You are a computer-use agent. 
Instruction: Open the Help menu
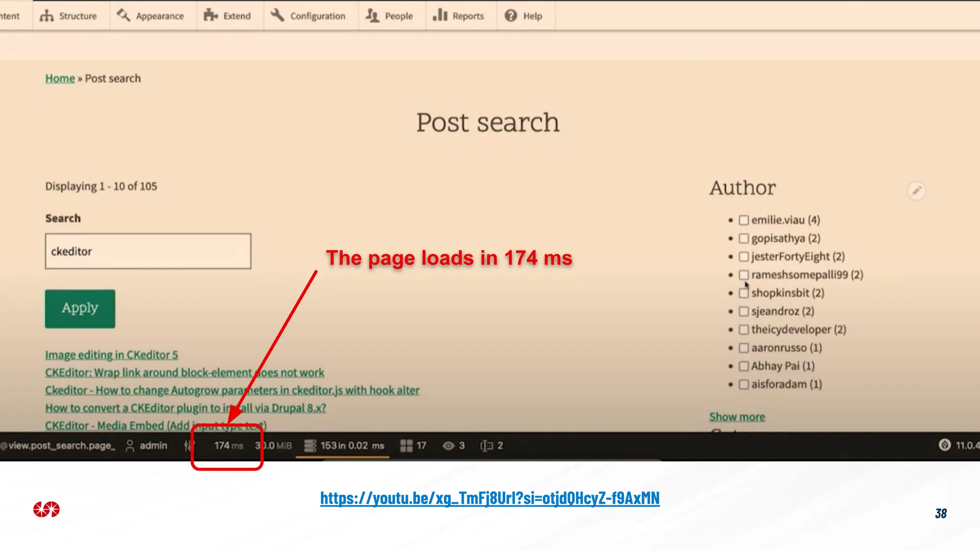[523, 16]
